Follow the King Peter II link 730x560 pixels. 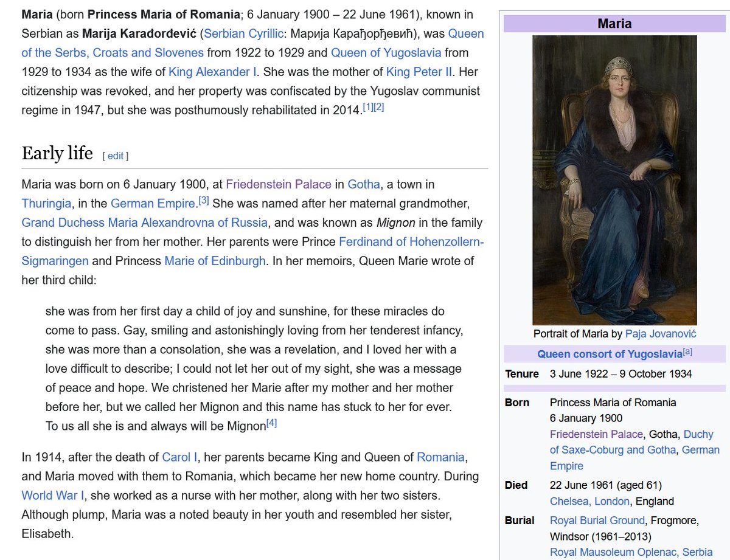419,72
